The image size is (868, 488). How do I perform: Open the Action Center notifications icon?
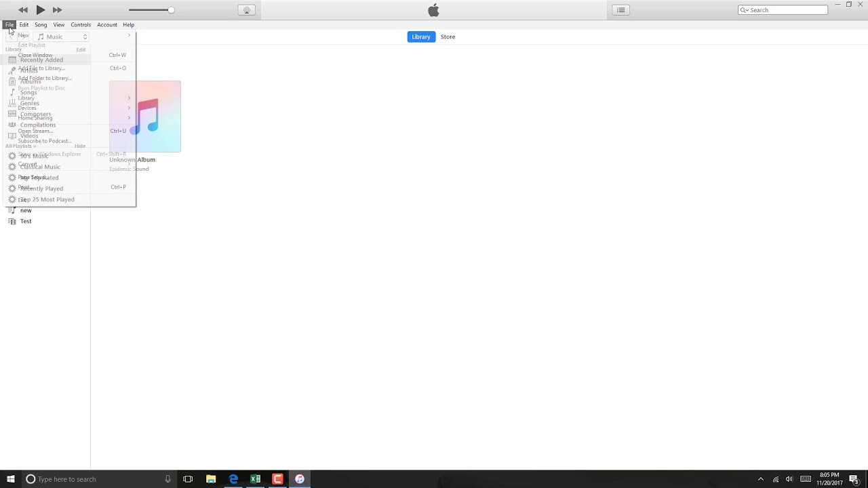854,479
